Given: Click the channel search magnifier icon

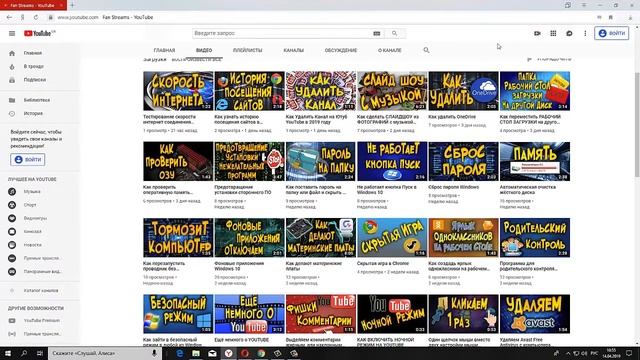Looking at the screenshot, I should coord(426,50).
